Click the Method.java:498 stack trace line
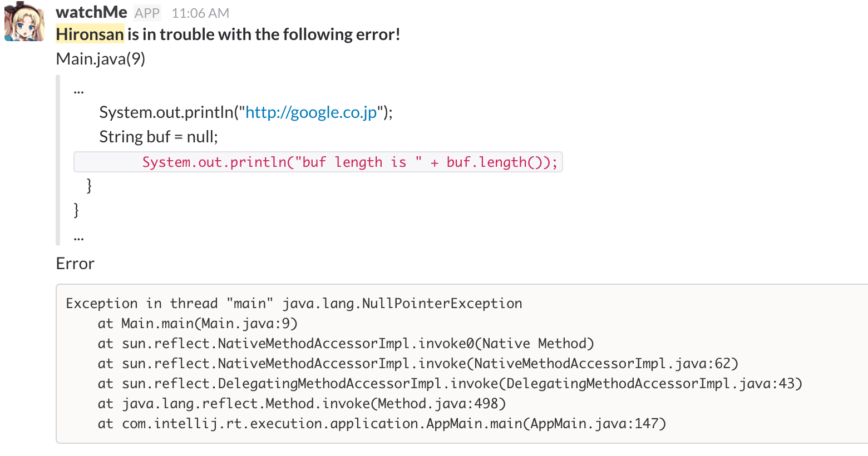The width and height of the screenshot is (868, 456). (x=302, y=404)
